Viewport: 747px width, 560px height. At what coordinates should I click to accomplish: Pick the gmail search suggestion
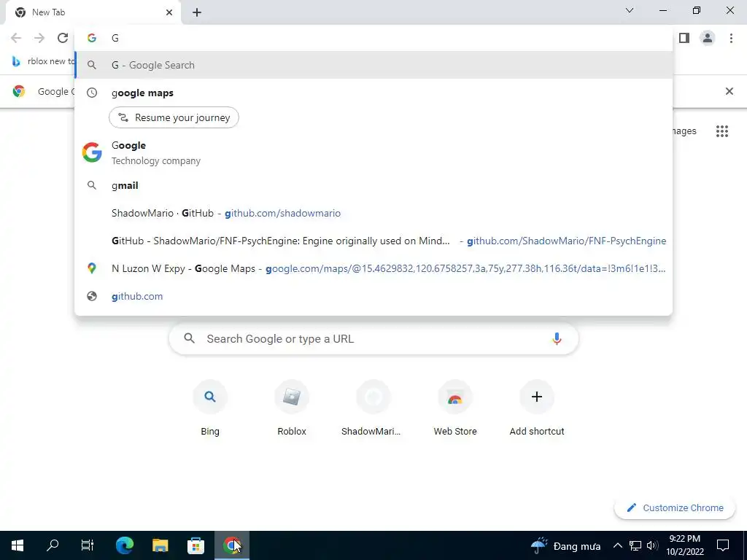[373, 186]
